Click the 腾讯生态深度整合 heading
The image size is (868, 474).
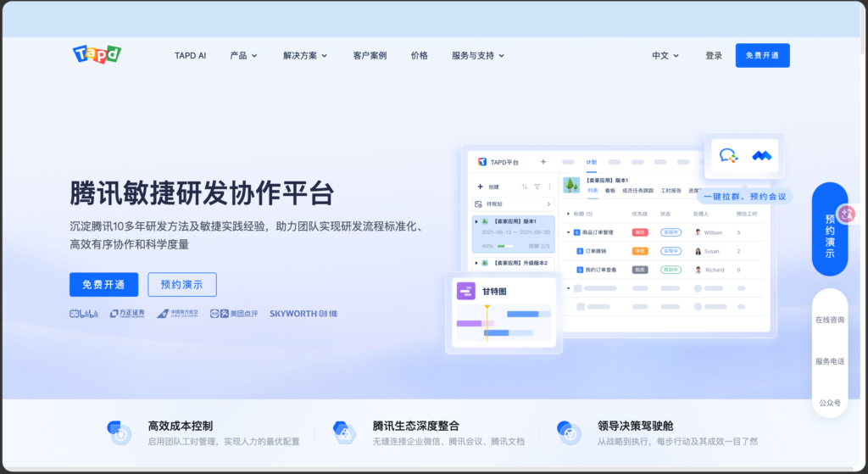[415, 426]
